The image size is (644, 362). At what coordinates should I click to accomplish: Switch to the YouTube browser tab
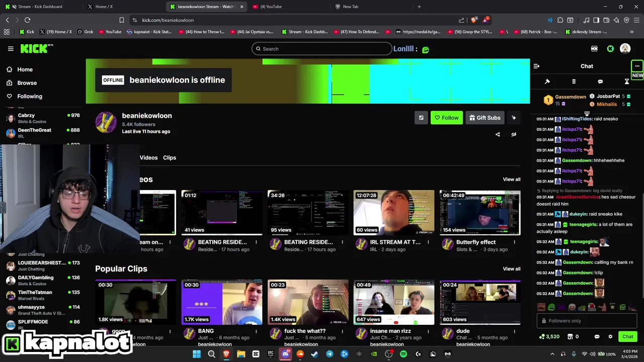tap(289, 7)
